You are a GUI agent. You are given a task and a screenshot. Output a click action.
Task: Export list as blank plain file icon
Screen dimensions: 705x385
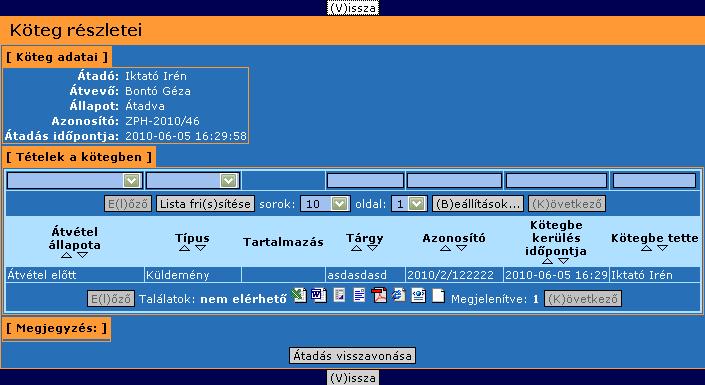click(438, 295)
